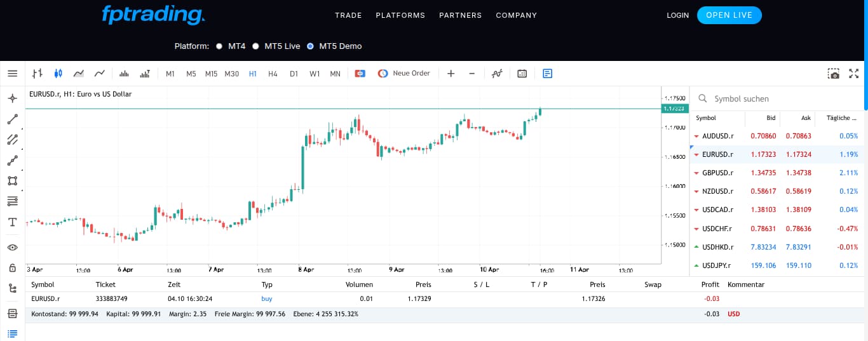Set timeframe to D1
The width and height of the screenshot is (868, 341).
click(x=294, y=74)
